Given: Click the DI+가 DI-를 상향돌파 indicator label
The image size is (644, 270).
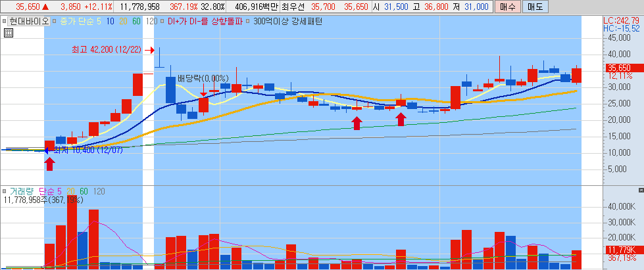Looking at the screenshot, I should [x=205, y=21].
